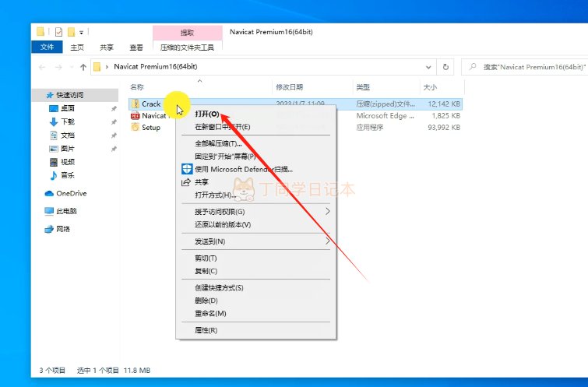This screenshot has height=387, width=588.
Task: Click the 共享 context menu entry
Action: (202, 182)
